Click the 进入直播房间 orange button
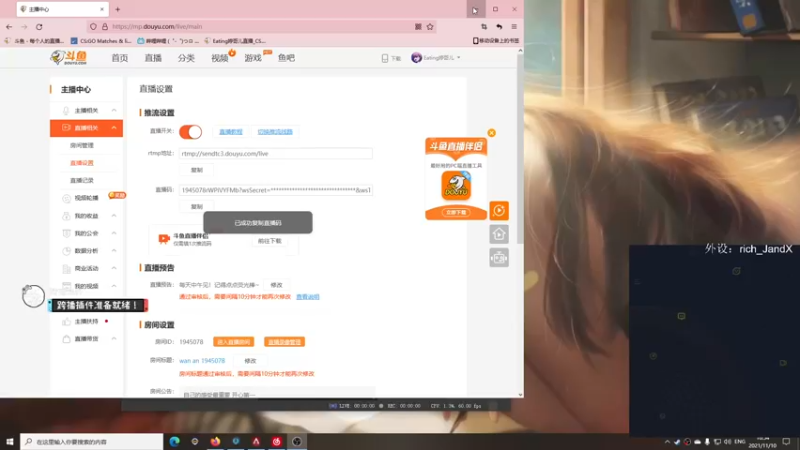Image resolution: width=800 pixels, height=450 pixels. click(234, 342)
